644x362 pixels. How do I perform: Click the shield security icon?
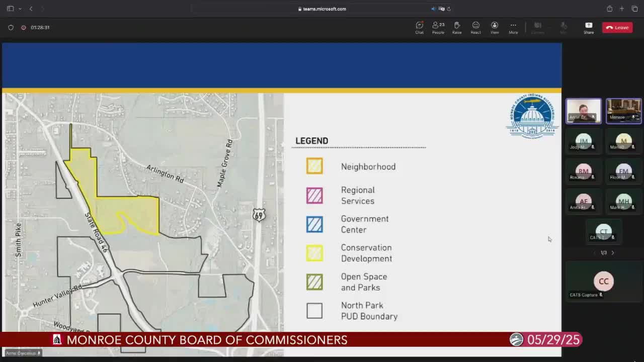[x=11, y=28]
